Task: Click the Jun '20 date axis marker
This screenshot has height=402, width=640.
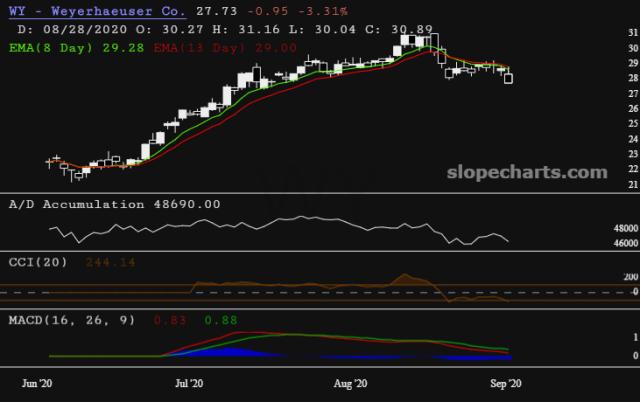Action: (37, 383)
